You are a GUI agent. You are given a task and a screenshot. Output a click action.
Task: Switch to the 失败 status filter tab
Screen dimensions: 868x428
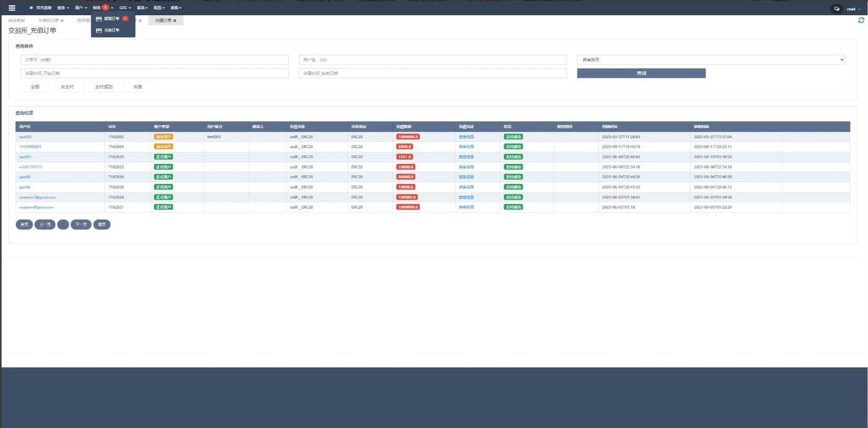pyautogui.click(x=138, y=87)
